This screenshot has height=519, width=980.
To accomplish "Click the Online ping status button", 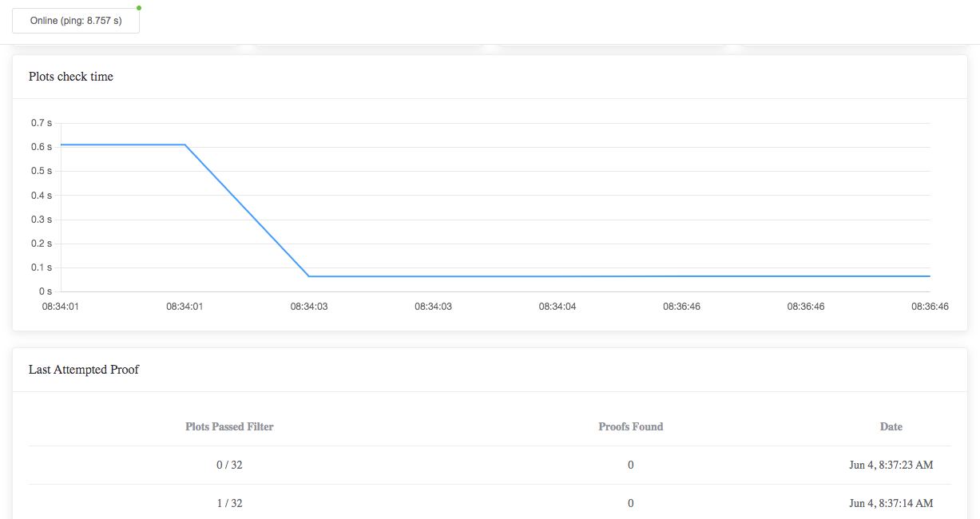I will (76, 21).
